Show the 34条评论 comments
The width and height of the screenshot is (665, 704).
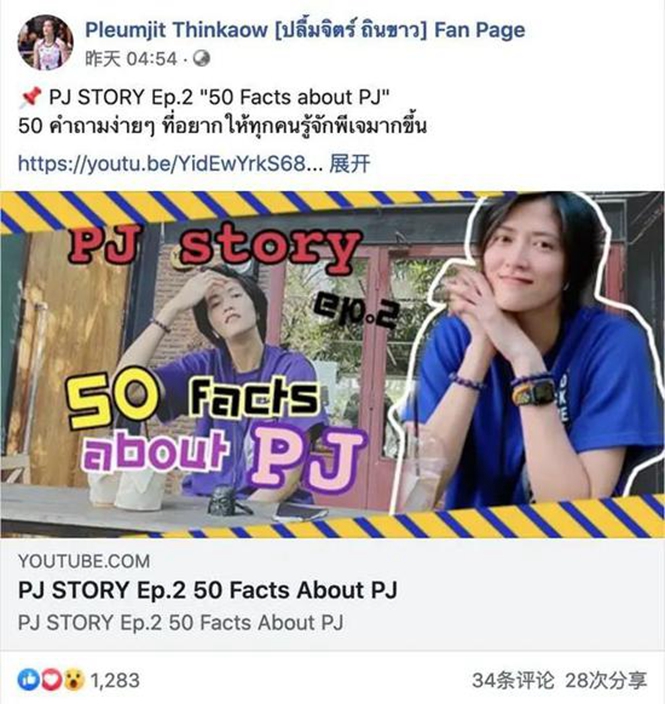click(x=513, y=680)
